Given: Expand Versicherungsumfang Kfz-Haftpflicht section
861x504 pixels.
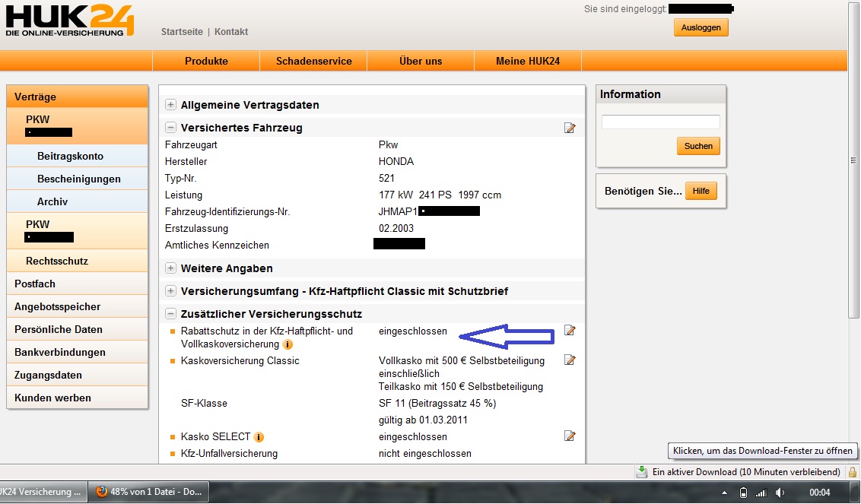Looking at the screenshot, I should [171, 291].
